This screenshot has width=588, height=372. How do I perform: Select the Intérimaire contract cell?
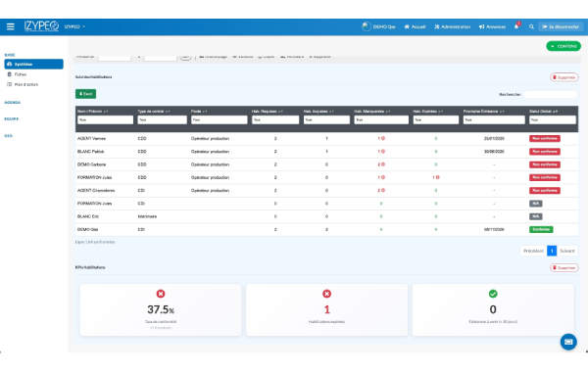(147, 216)
